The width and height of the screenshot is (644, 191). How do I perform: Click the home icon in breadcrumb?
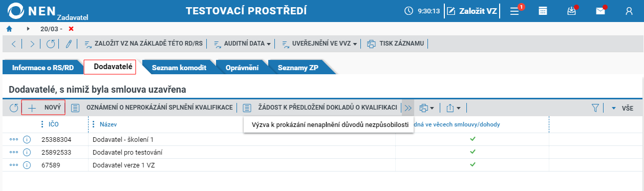click(x=9, y=29)
